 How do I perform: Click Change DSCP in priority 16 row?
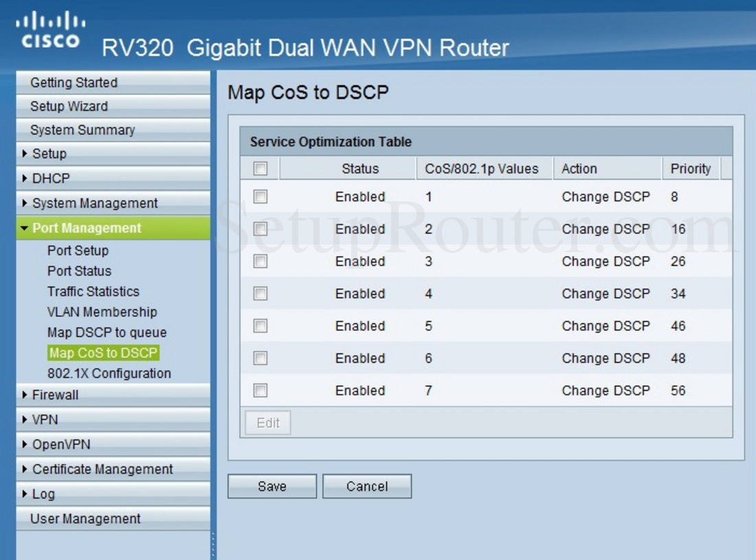[x=605, y=229]
